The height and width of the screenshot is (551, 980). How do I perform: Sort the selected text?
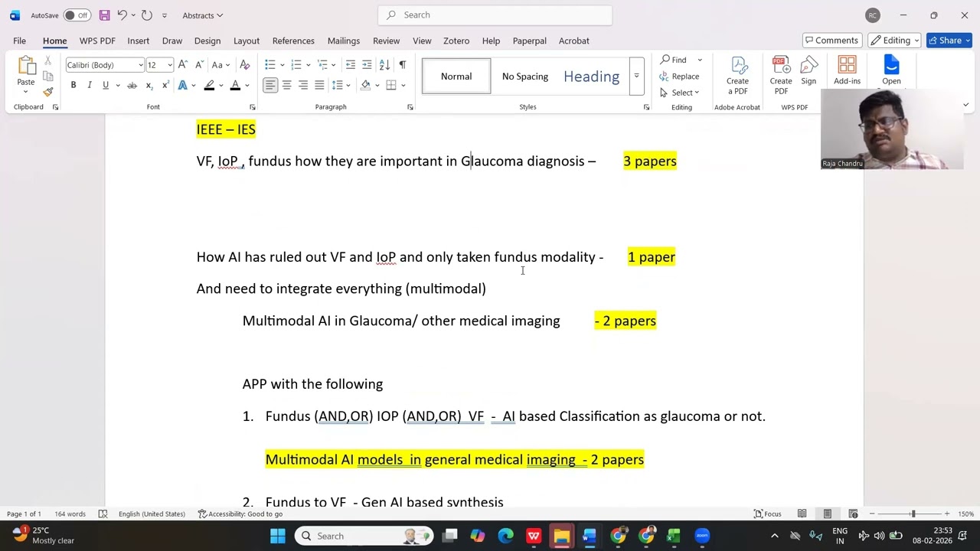(384, 65)
